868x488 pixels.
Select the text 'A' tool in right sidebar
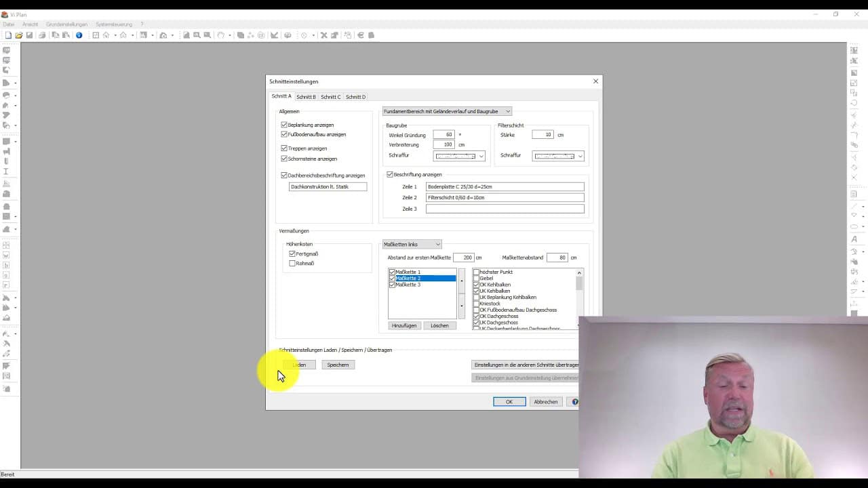[854, 239]
